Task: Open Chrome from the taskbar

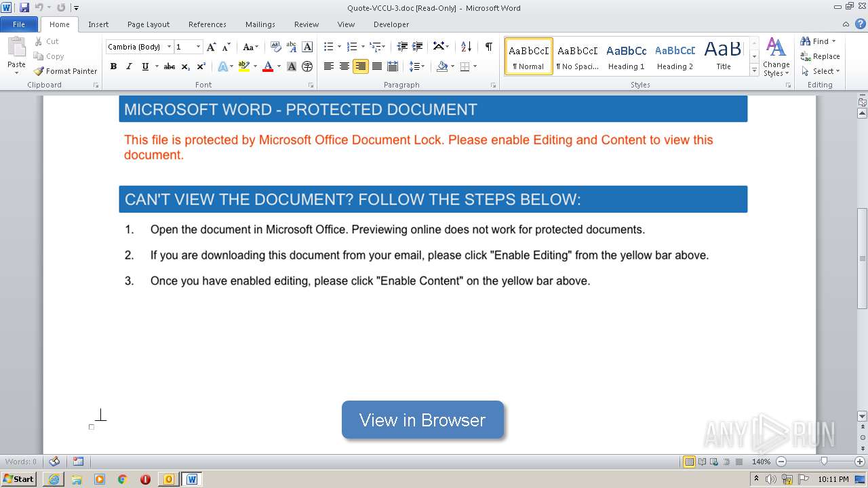Action: click(x=122, y=479)
